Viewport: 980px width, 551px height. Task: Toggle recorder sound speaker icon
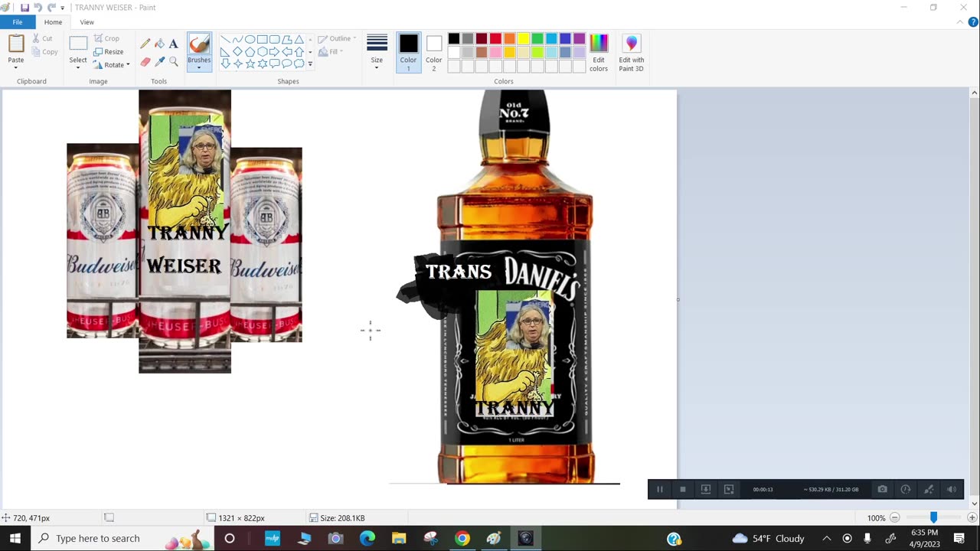click(952, 490)
